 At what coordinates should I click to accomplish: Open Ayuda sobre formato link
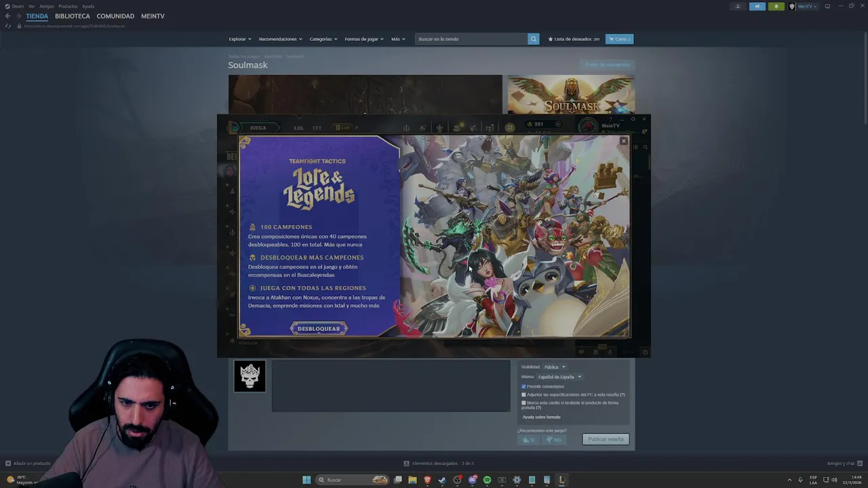[541, 418]
